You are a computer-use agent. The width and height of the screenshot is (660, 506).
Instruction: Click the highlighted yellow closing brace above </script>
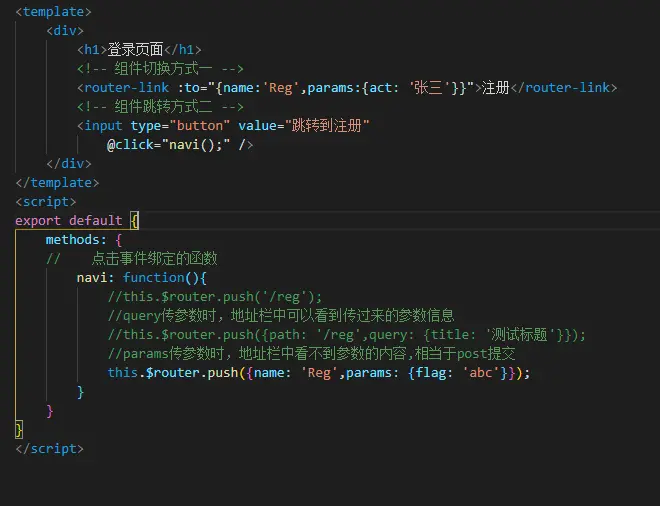(19, 430)
